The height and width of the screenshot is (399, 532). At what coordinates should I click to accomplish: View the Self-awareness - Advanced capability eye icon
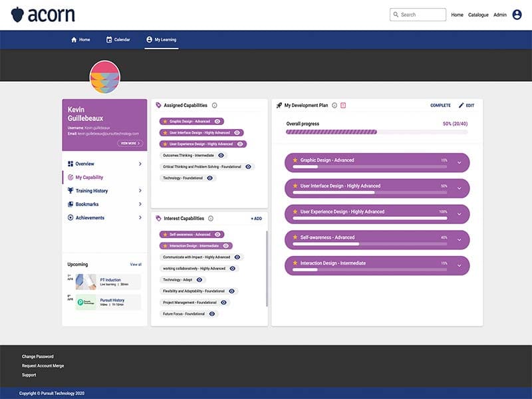(218, 234)
